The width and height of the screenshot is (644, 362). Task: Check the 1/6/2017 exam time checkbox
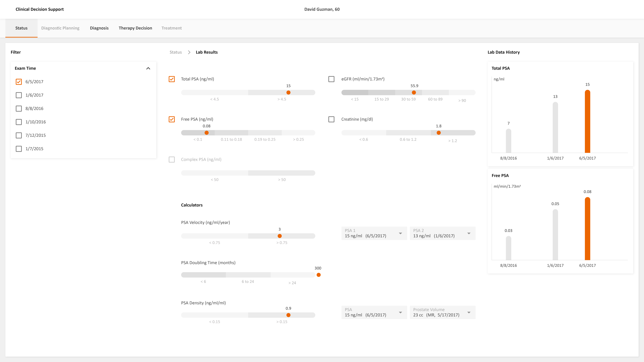click(19, 95)
